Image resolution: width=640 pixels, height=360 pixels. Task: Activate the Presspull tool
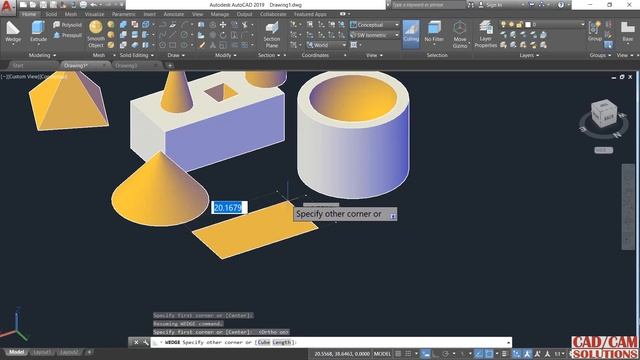pos(67,35)
